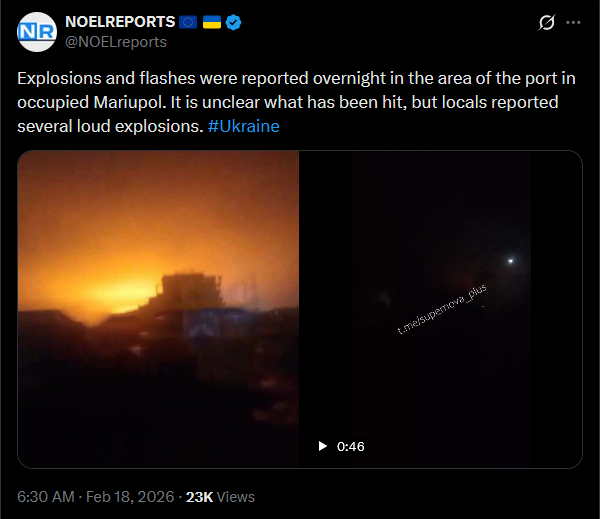This screenshot has width=600, height=519.
Task: Open the Grok slashed-circle icon
Action: [x=546, y=22]
